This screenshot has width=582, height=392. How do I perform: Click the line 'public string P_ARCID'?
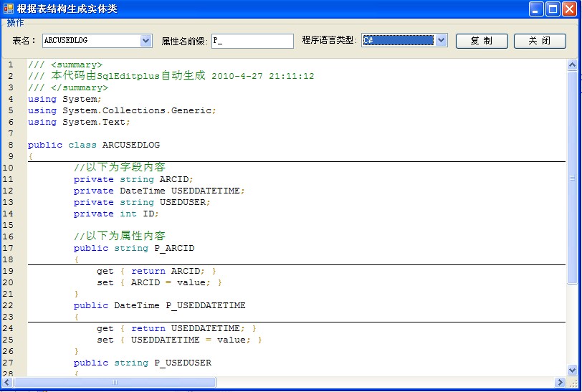134,248
